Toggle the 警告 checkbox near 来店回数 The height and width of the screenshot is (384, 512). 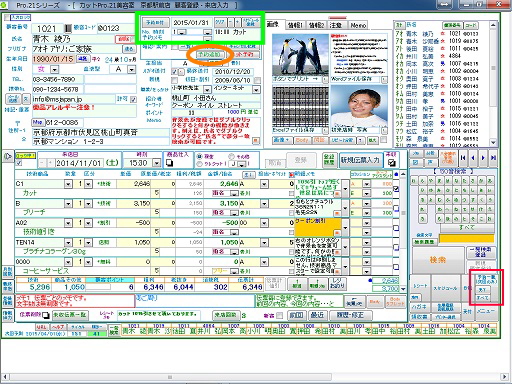(x=280, y=315)
